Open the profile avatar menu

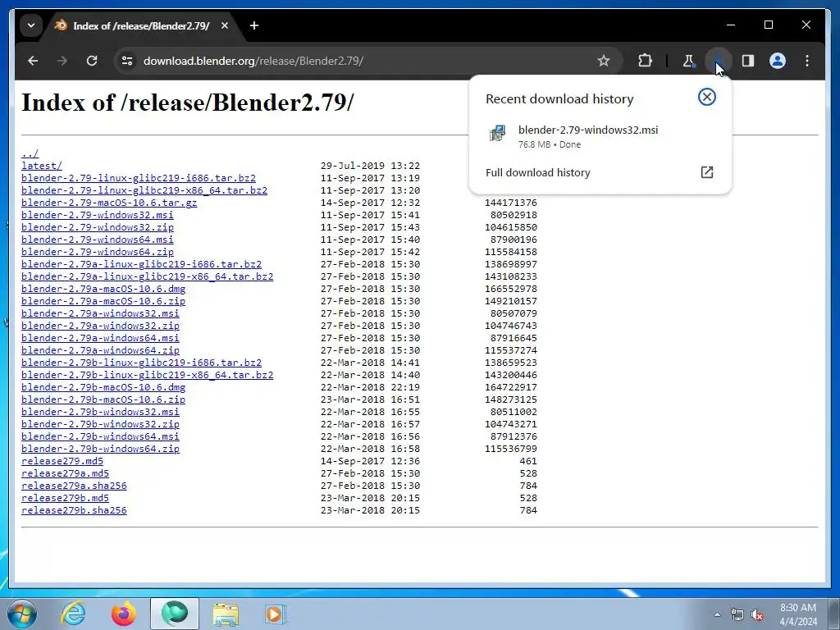click(778, 61)
